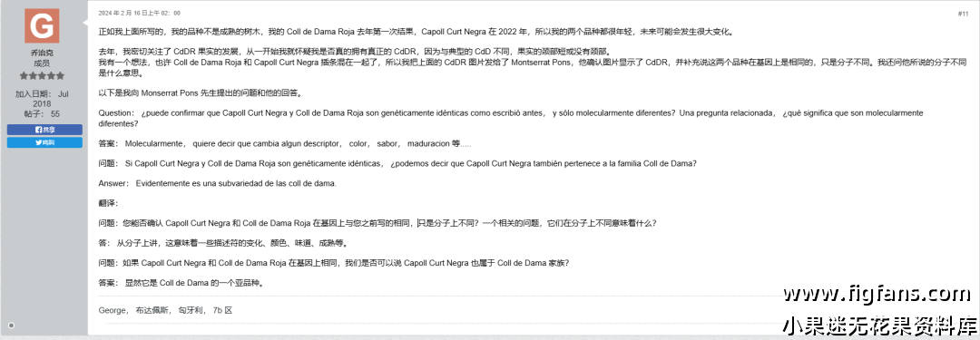Select join date text 加入日期: Jul 2018
This screenshot has height=340, width=980.
click(x=42, y=99)
